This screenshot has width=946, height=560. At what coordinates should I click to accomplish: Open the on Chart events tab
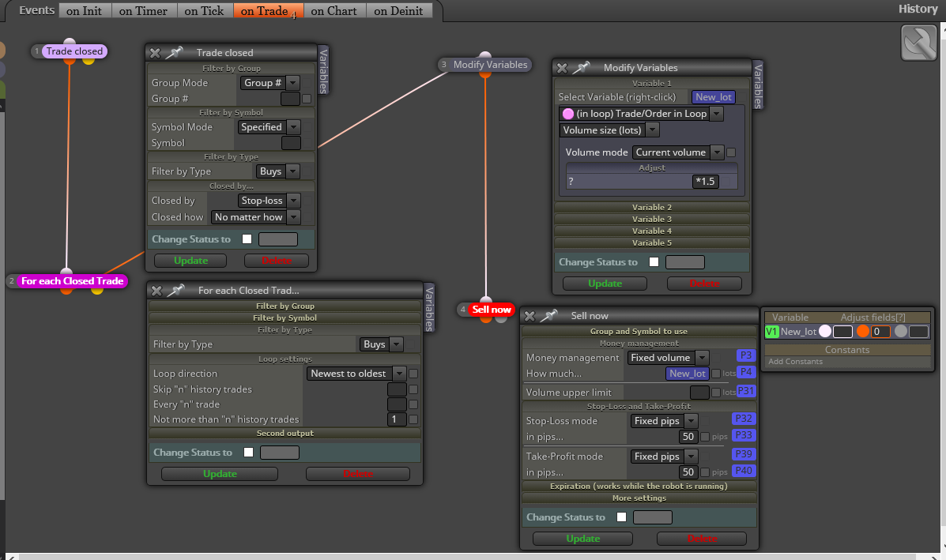334,11
